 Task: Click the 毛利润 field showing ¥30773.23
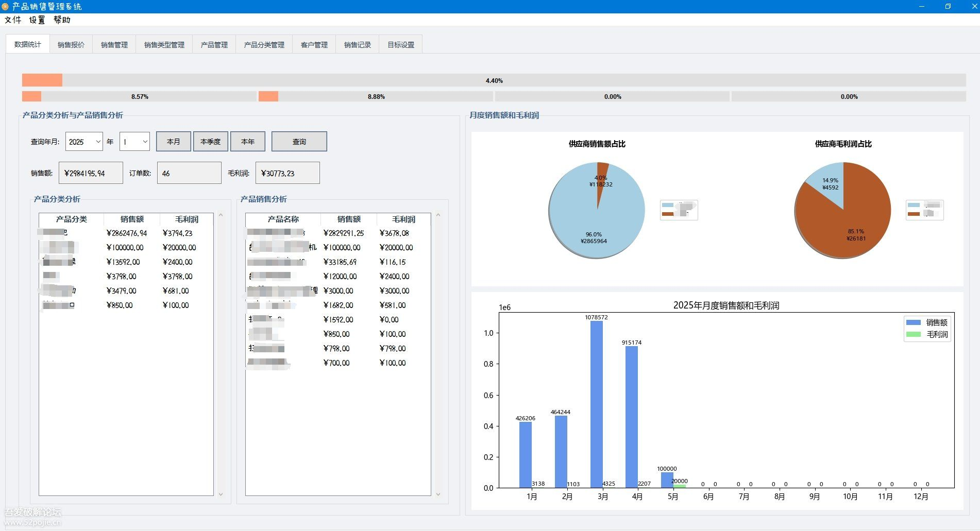click(x=288, y=173)
